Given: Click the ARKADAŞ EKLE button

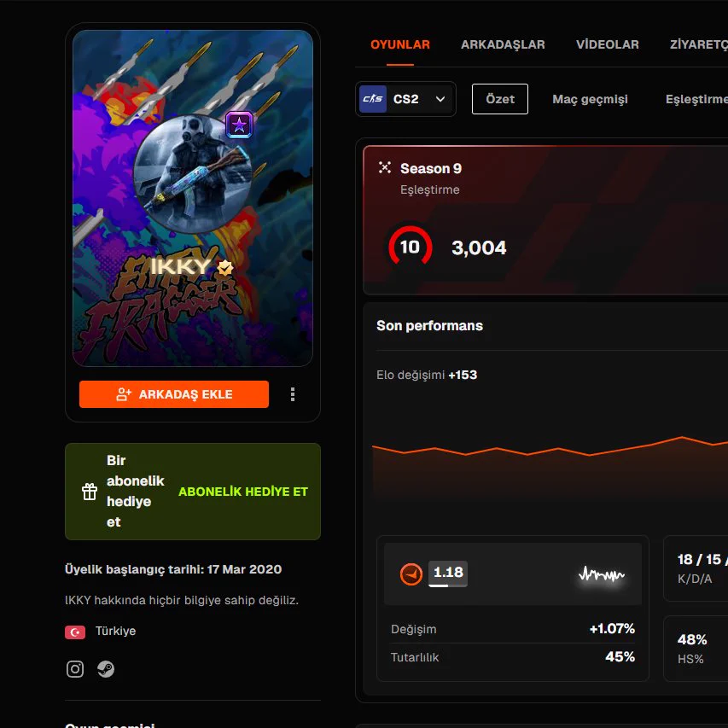Looking at the screenshot, I should [174, 394].
